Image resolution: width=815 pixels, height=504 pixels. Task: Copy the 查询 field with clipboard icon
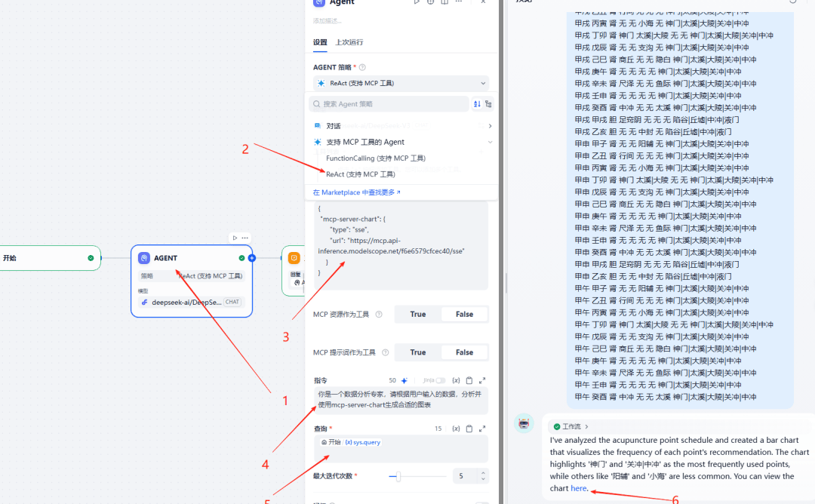469,429
